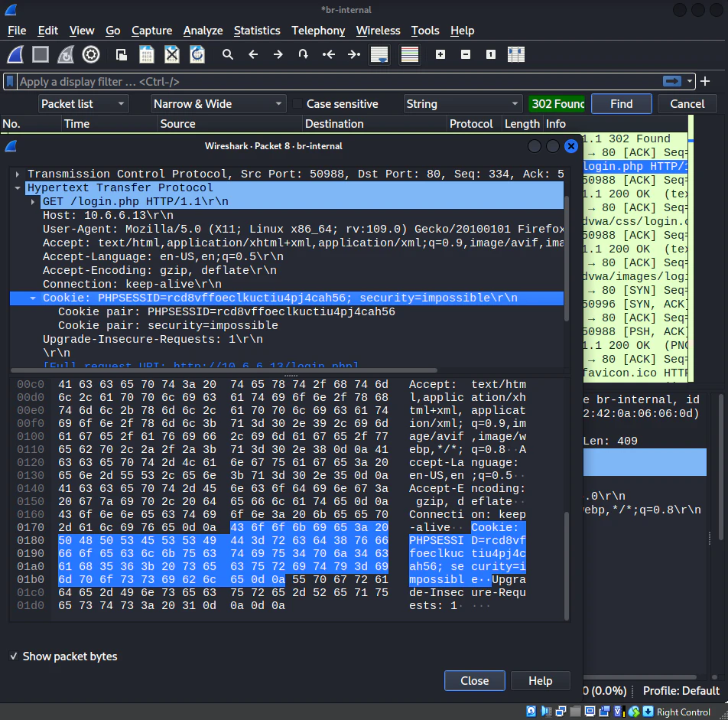Image resolution: width=728 pixels, height=720 pixels.
Task: Go back in packet history arrow
Action: 253,55
